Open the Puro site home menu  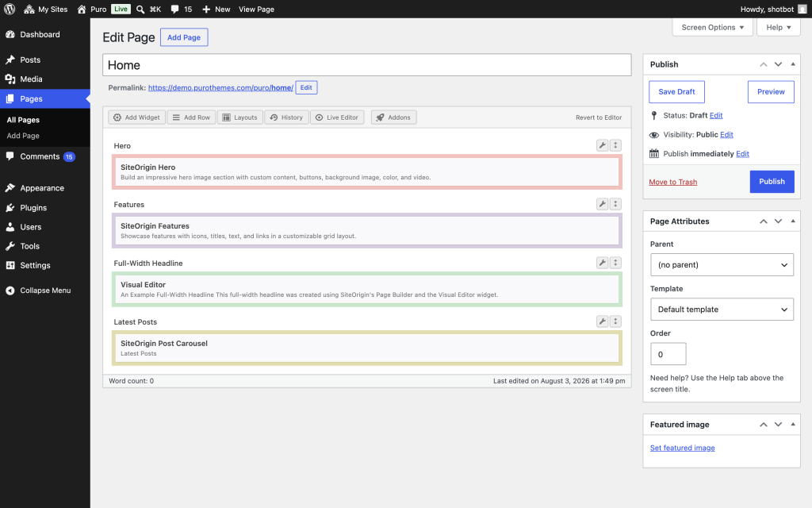[92, 9]
